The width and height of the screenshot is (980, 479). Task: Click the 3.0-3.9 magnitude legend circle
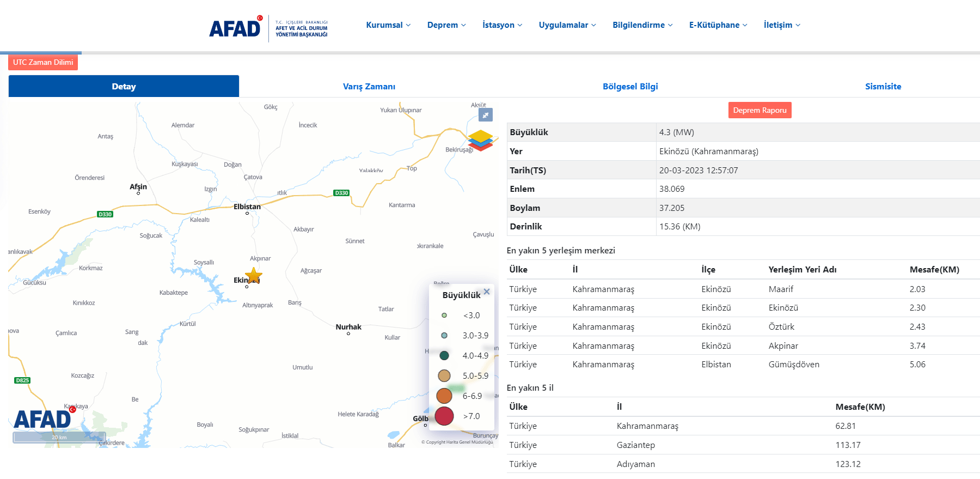444,336
